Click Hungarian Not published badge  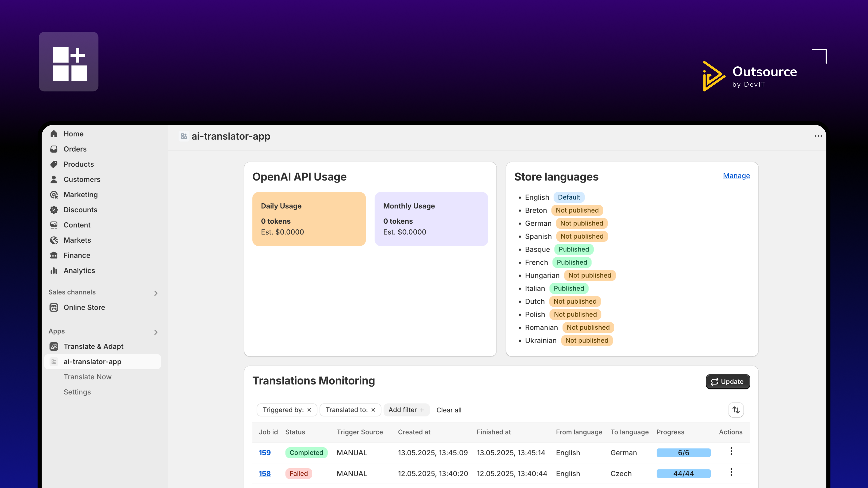tap(590, 275)
